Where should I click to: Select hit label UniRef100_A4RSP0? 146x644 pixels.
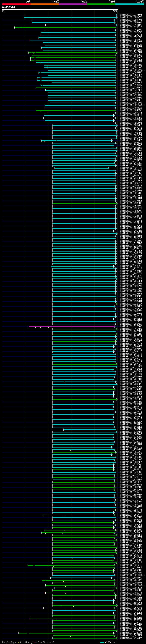point(131,25)
